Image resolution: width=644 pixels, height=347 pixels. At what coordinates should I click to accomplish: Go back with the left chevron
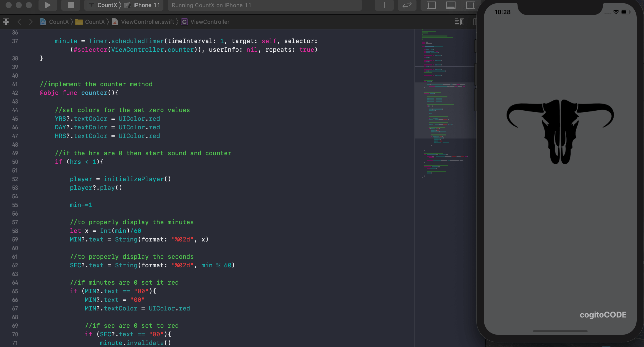pos(19,22)
